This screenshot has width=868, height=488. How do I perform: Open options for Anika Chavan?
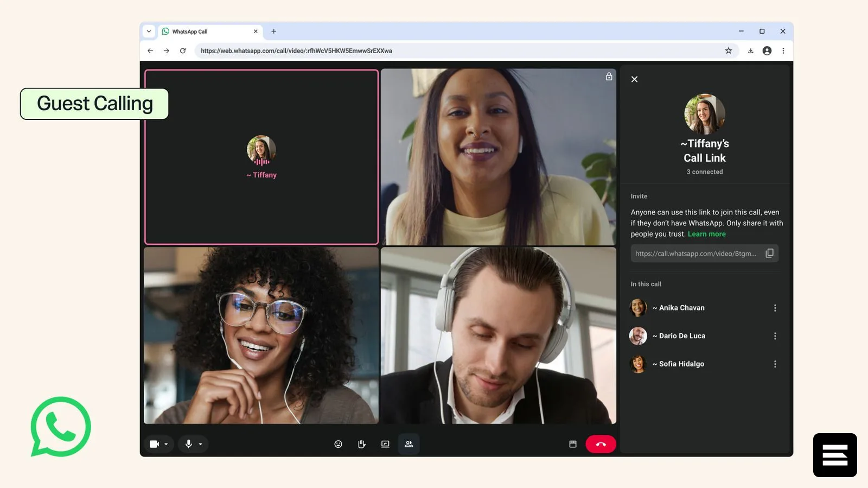pos(775,308)
